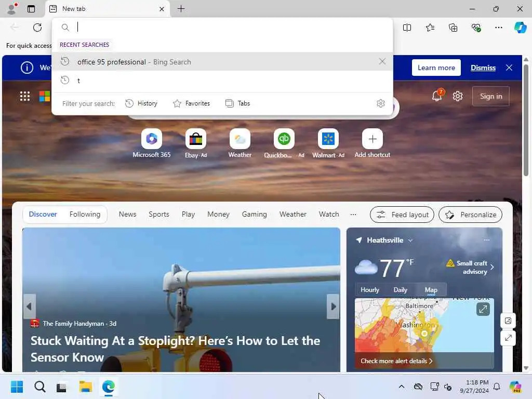Select Daily weather tab
Viewport: 532px width, 399px height.
[401, 290]
